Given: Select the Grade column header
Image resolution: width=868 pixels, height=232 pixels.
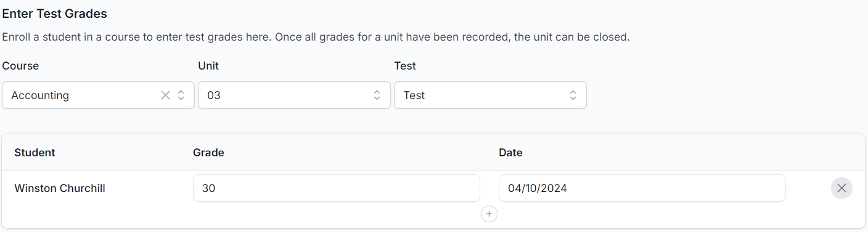Looking at the screenshot, I should [208, 153].
